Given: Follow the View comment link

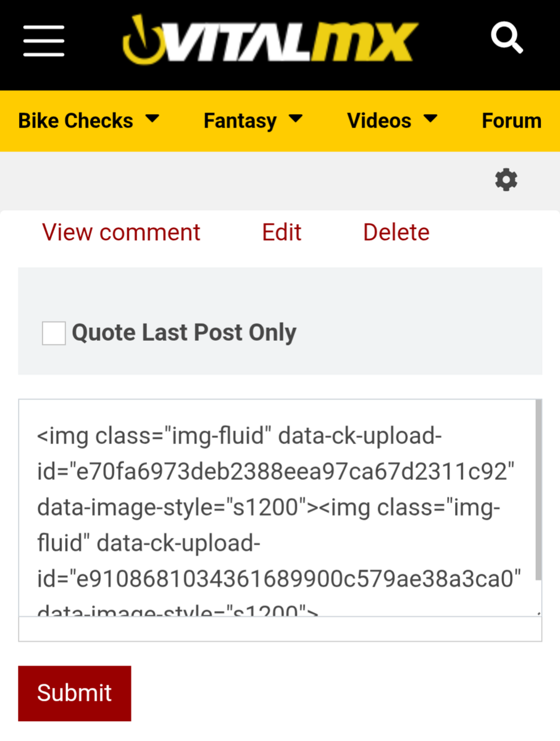Looking at the screenshot, I should (121, 232).
